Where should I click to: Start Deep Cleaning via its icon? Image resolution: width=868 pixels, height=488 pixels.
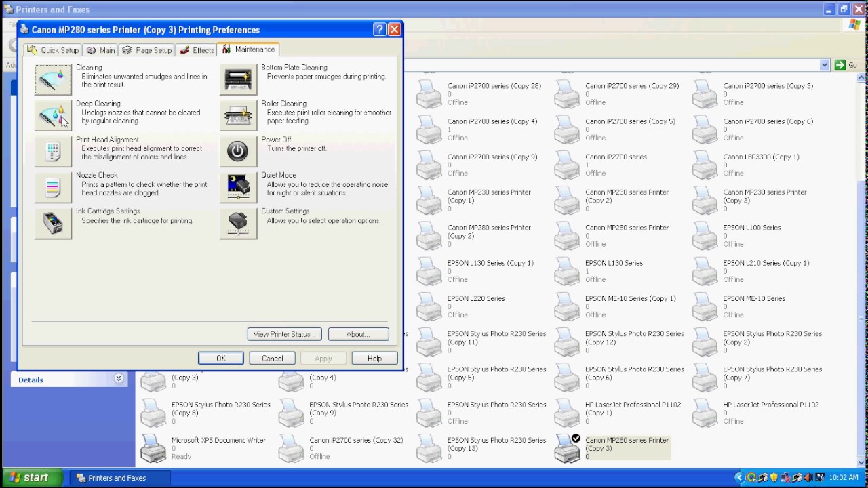53,115
